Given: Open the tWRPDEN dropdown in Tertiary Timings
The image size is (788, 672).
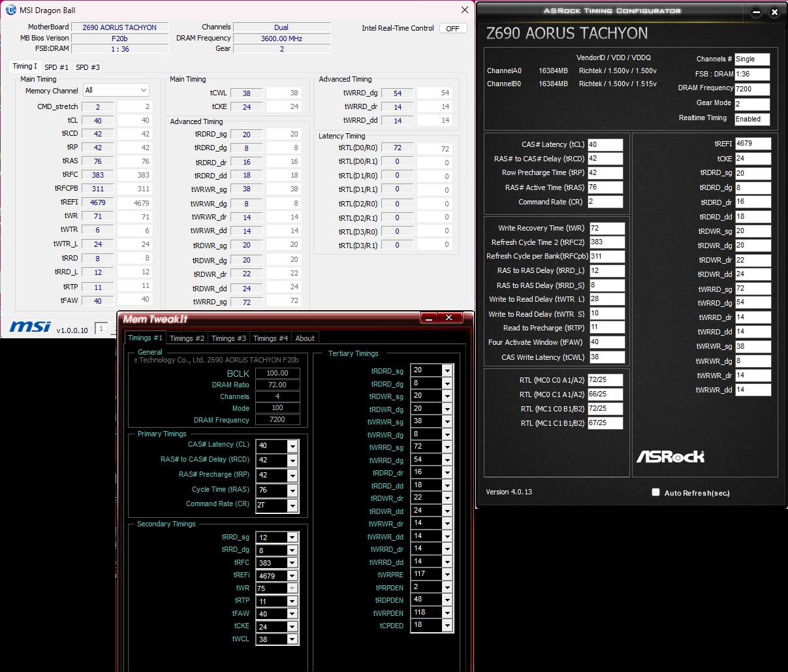Looking at the screenshot, I should point(447,613).
